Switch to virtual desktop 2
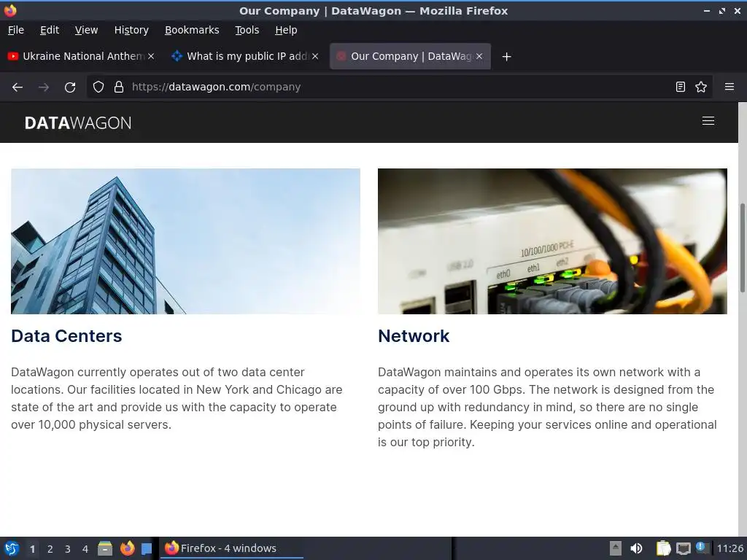 pyautogui.click(x=50, y=549)
